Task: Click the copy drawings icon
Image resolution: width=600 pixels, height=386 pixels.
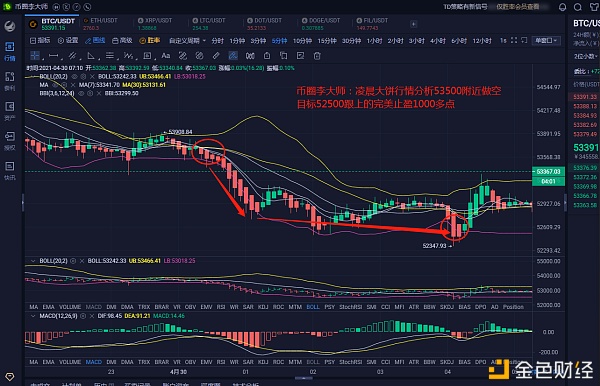Action: tap(284, 56)
